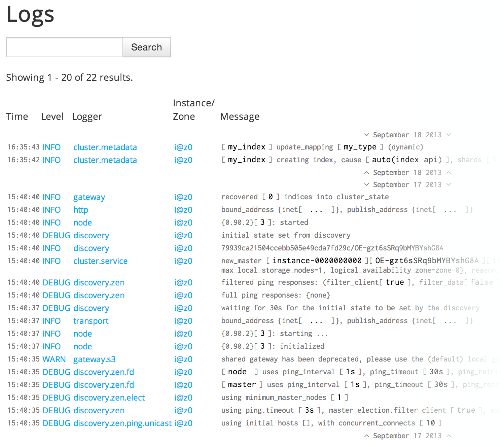Image resolution: width=504 pixels, height=447 pixels.
Task: Open the discovery.zen.ping.unicast logger link
Action: 122,423
